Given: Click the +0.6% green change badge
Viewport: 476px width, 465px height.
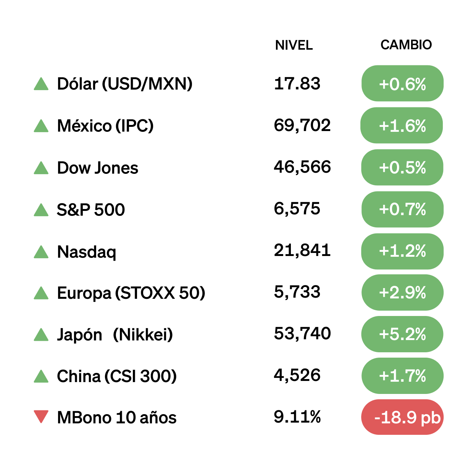Looking at the screenshot, I should tap(402, 84).
